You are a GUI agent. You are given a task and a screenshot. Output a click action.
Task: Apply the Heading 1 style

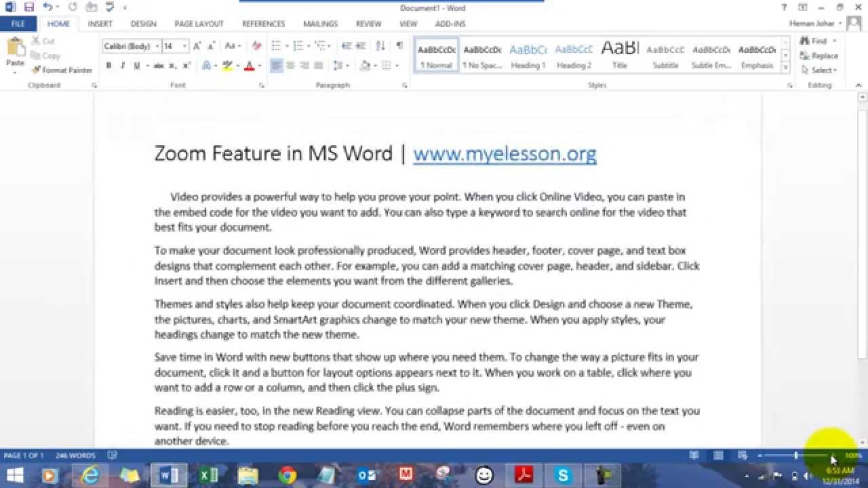(528, 56)
